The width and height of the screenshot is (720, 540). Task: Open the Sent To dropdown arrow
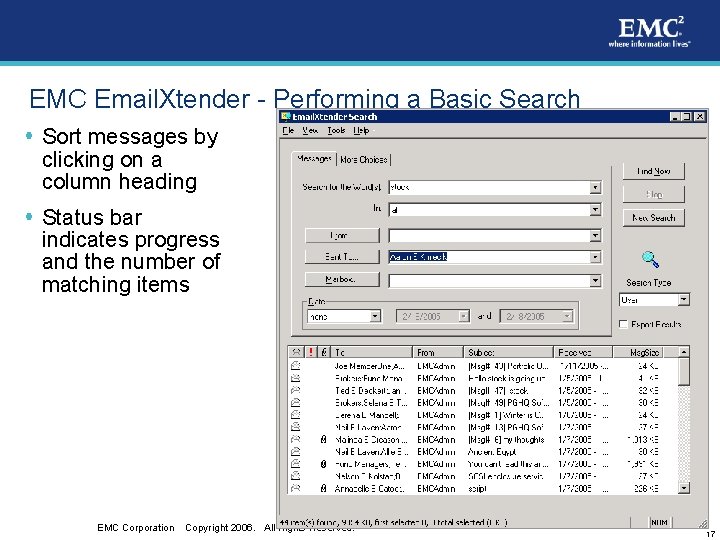595,257
